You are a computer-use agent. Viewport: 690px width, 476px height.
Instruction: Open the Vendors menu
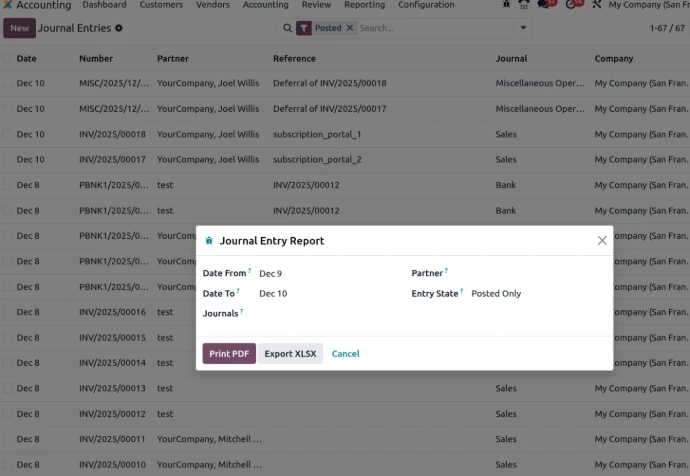click(x=213, y=5)
